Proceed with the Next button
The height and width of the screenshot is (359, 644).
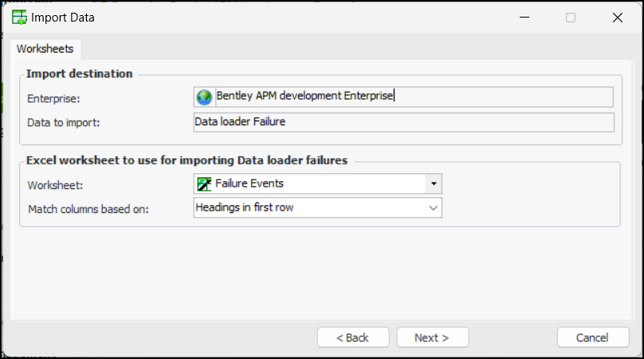pos(432,337)
